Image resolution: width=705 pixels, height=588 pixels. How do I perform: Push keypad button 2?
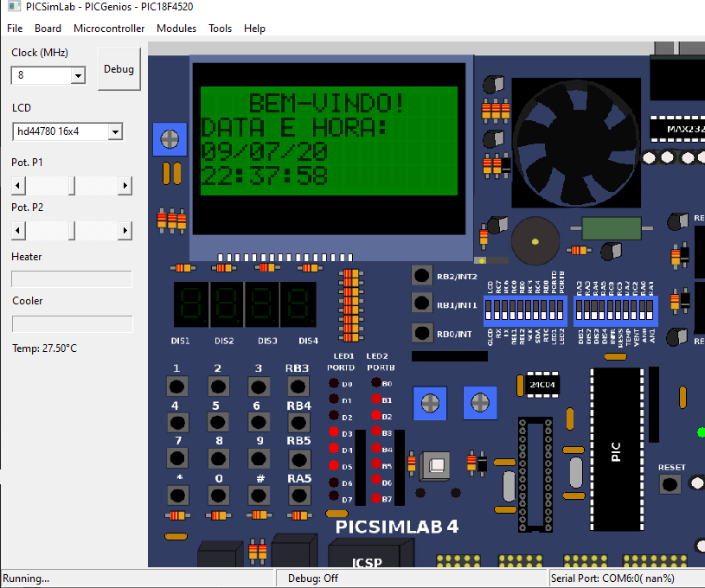(218, 387)
